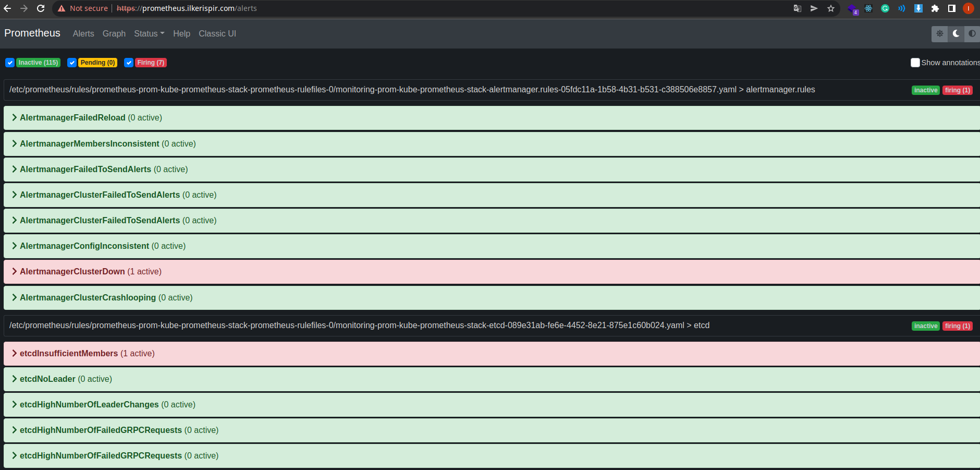Expand the AlertmanagerFailedReload rule
The width and height of the screenshot is (980, 470).
492,118
